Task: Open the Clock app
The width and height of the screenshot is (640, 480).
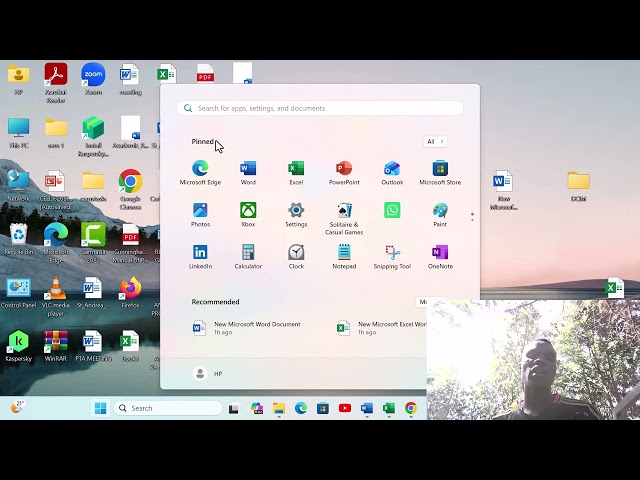Action: point(296,257)
